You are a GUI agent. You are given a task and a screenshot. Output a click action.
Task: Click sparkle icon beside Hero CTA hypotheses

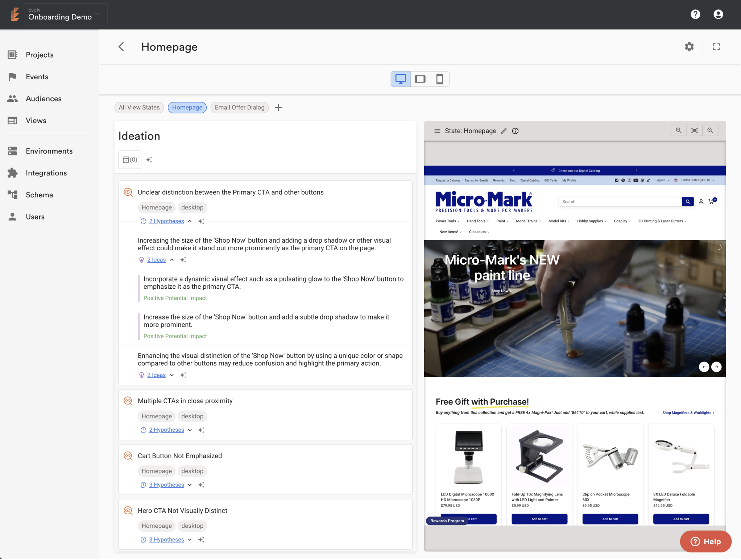click(201, 540)
